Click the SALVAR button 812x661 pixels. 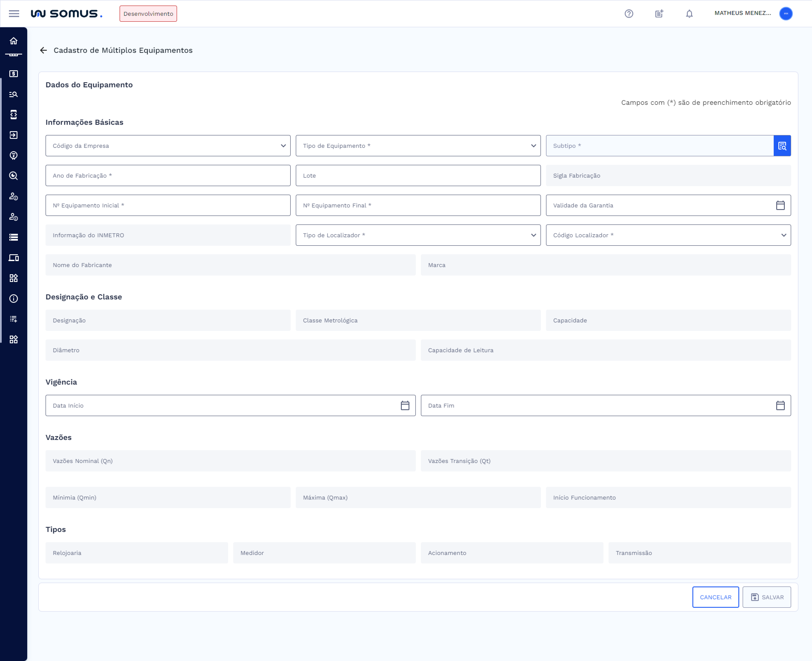coord(766,597)
